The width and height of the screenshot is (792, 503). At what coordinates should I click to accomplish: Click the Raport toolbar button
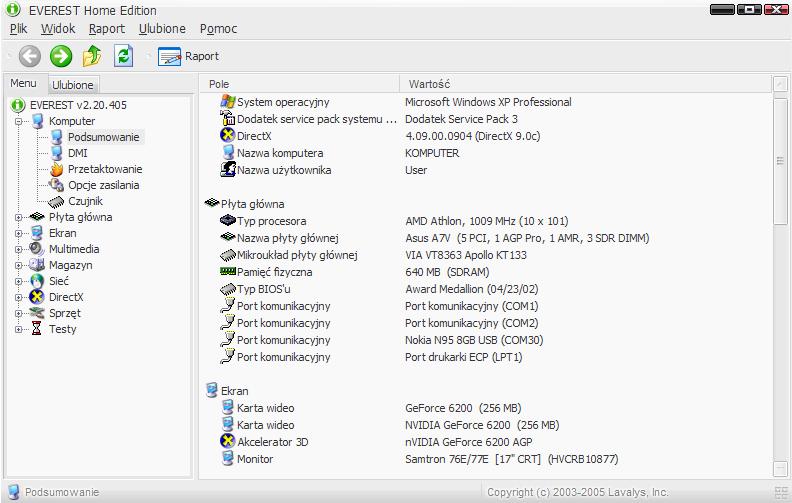[189, 56]
